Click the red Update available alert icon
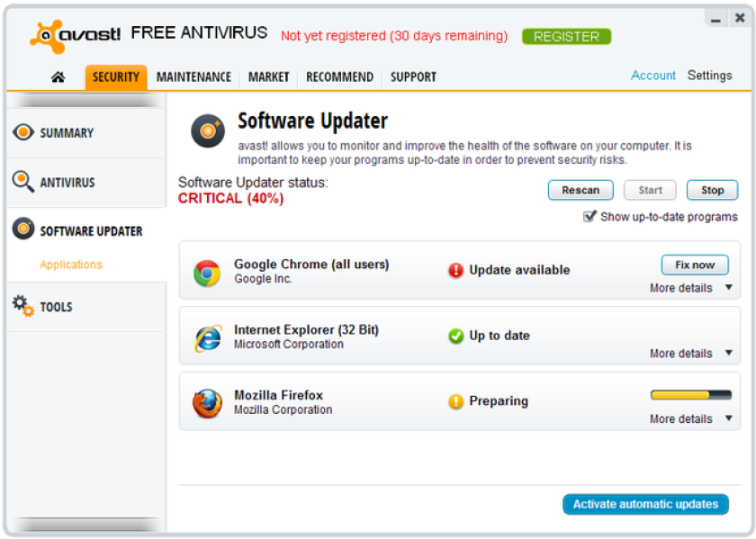756x539 pixels. [455, 271]
